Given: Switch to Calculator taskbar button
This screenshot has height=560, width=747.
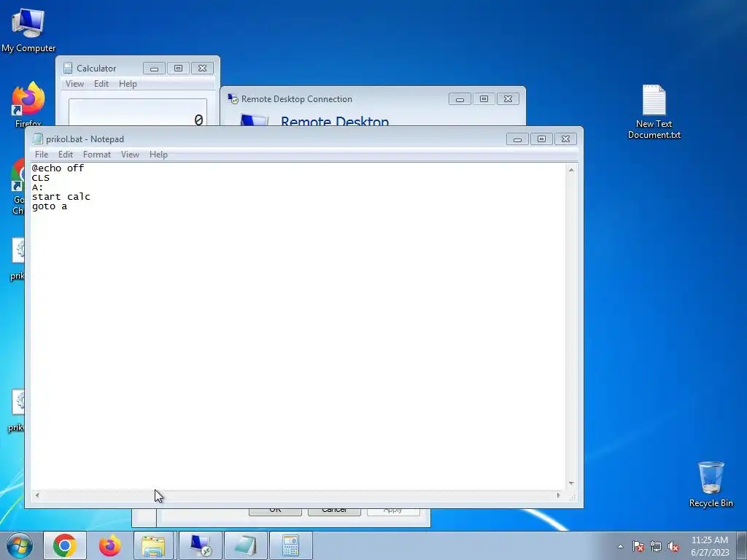Looking at the screenshot, I should tap(291, 545).
